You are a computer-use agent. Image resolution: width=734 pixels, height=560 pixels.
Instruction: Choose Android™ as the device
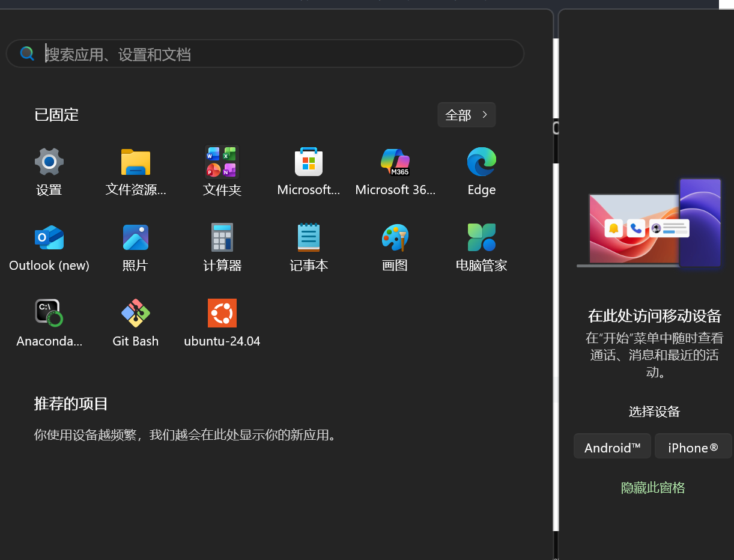pyautogui.click(x=612, y=446)
